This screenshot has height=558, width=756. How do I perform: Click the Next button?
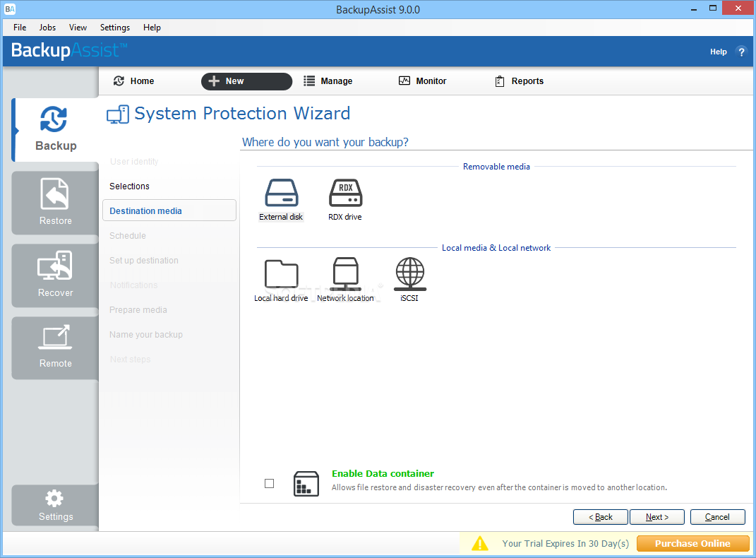[656, 517]
